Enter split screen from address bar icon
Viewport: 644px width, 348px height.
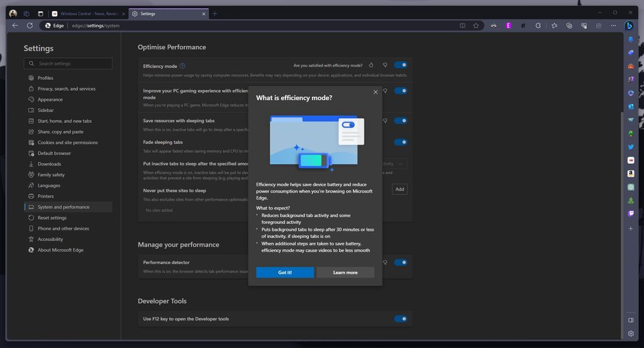462,25
